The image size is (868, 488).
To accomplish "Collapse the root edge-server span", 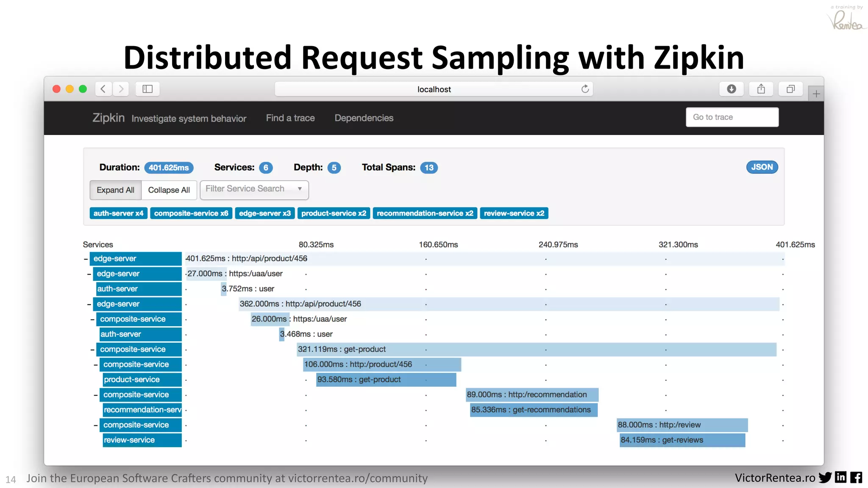I will 86,259.
